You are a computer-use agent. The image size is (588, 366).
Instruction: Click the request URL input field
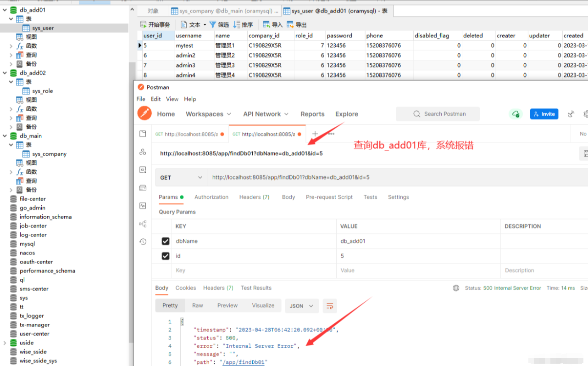coord(397,177)
